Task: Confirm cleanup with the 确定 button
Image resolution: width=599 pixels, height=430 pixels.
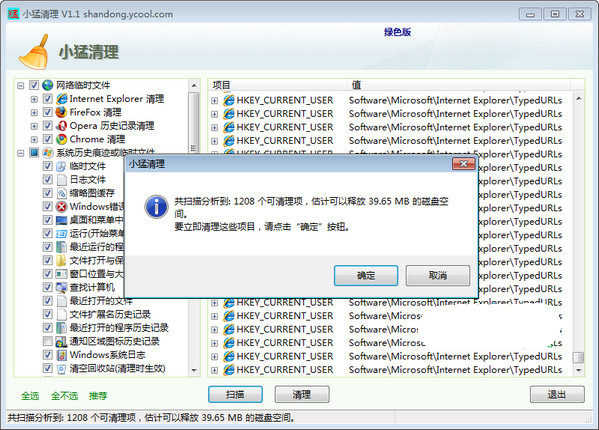Action: [x=366, y=275]
